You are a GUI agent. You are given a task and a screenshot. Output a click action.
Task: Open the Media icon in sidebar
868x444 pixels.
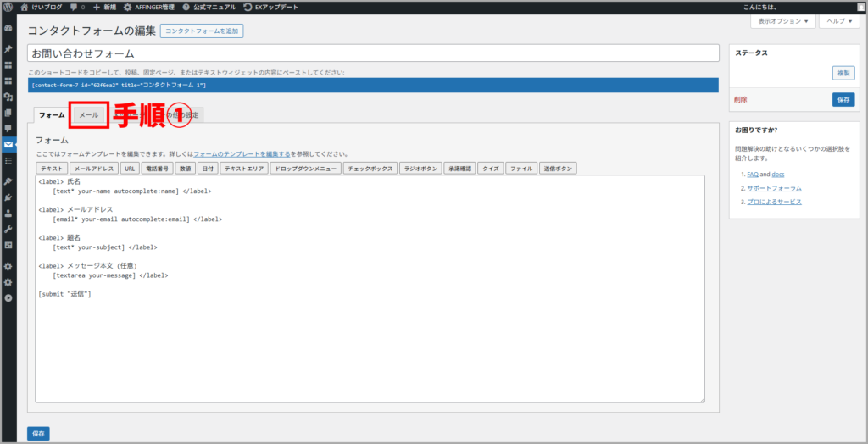pos(8,97)
